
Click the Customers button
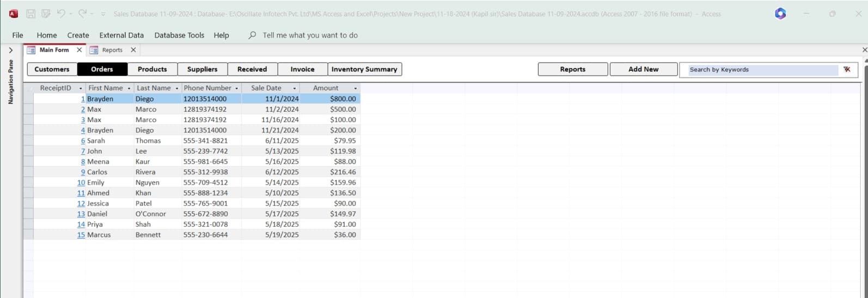point(52,69)
